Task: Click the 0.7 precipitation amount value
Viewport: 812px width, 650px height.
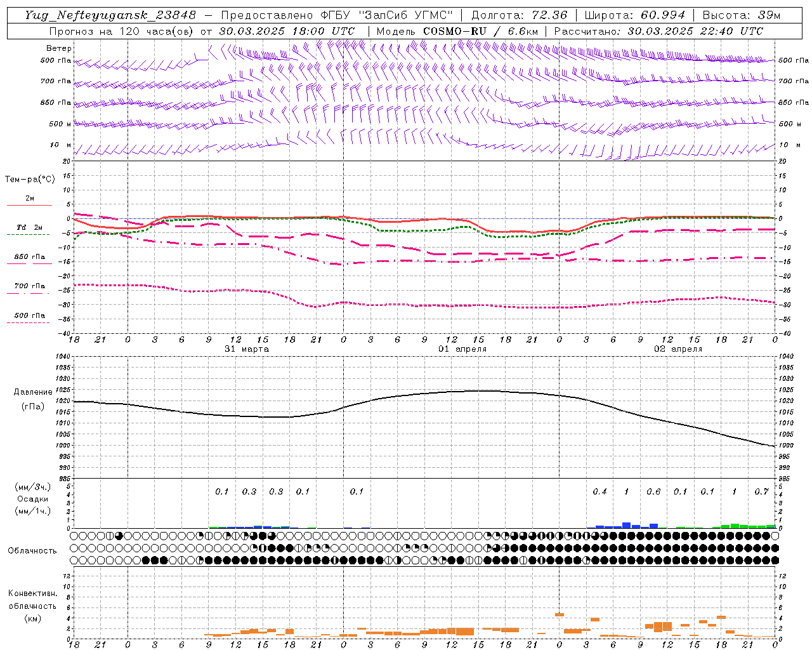Action: [x=761, y=492]
